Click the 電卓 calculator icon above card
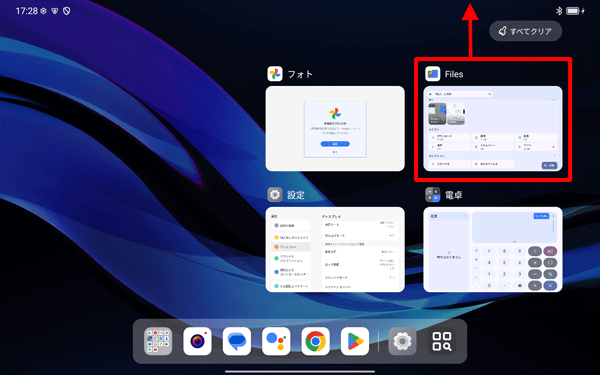The image size is (600, 375). pyautogui.click(x=432, y=195)
